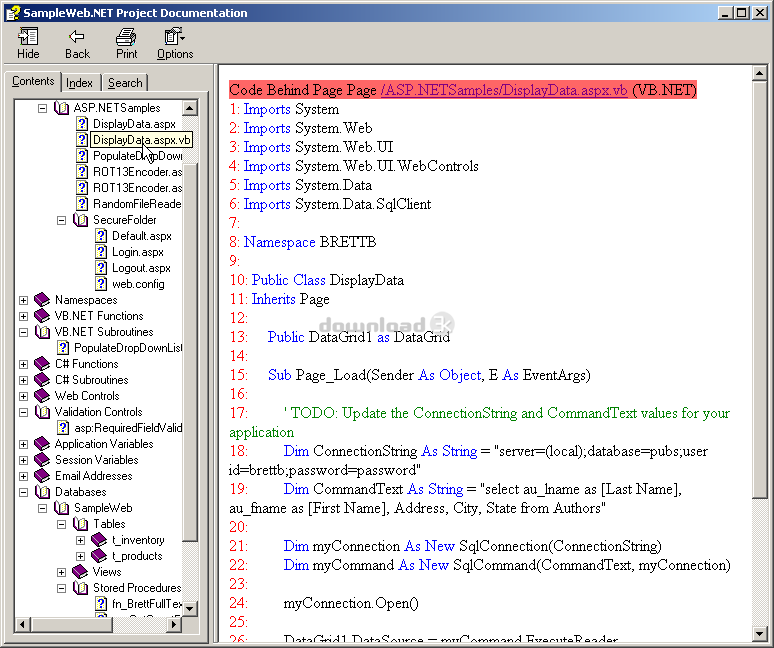The width and height of the screenshot is (774, 648).
Task: Collapse the Databases tree node
Action: tap(23, 492)
